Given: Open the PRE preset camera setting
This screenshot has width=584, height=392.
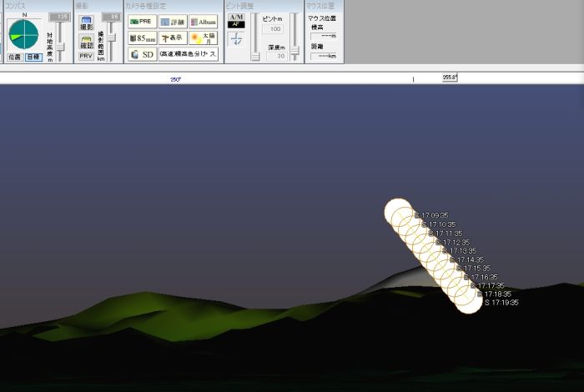Looking at the screenshot, I should click(x=143, y=21).
